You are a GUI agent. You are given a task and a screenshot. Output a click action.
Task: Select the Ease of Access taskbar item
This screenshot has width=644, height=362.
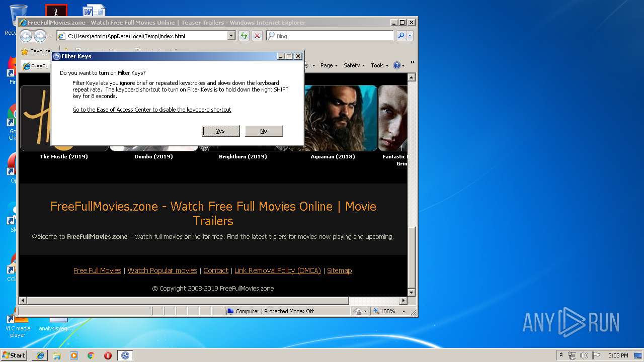click(125, 355)
